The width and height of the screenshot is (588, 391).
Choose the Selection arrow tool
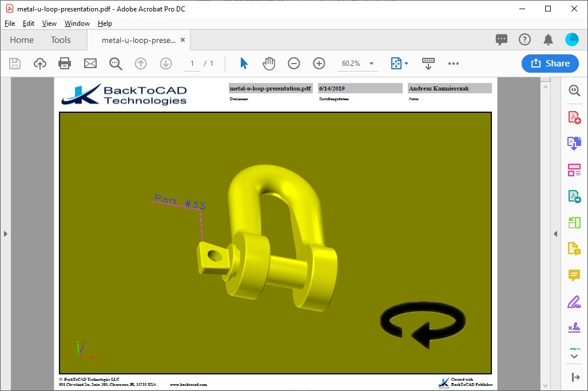[x=244, y=64]
